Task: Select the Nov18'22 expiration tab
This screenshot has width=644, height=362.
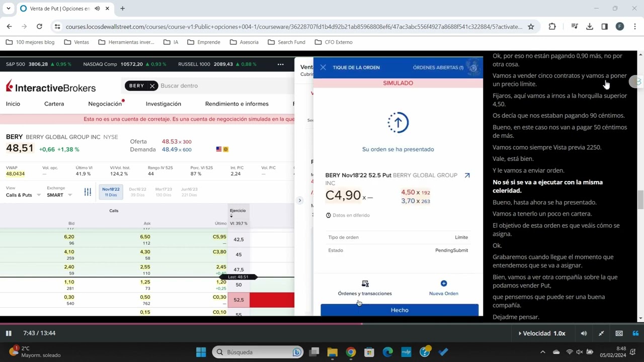Action: point(111,192)
